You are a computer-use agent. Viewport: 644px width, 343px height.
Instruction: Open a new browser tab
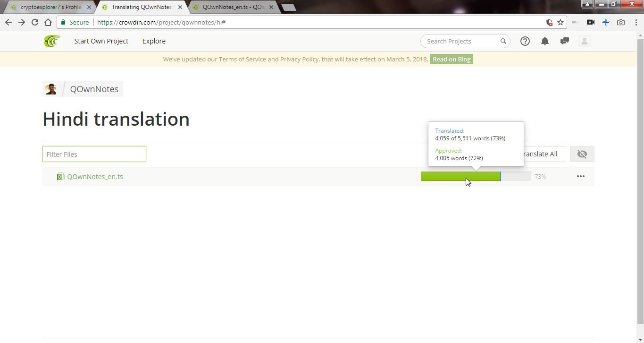(289, 7)
